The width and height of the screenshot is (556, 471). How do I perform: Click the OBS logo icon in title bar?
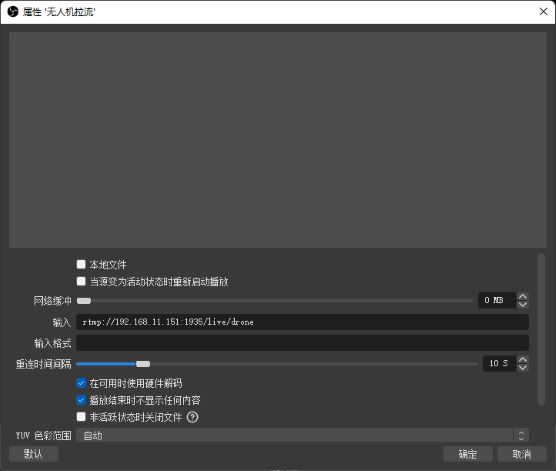click(x=13, y=12)
